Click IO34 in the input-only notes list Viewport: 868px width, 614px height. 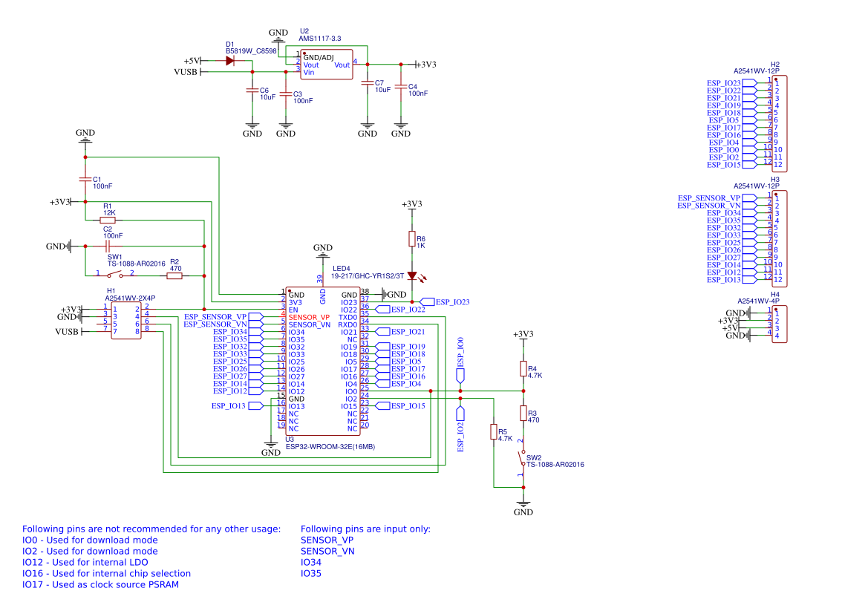point(311,563)
